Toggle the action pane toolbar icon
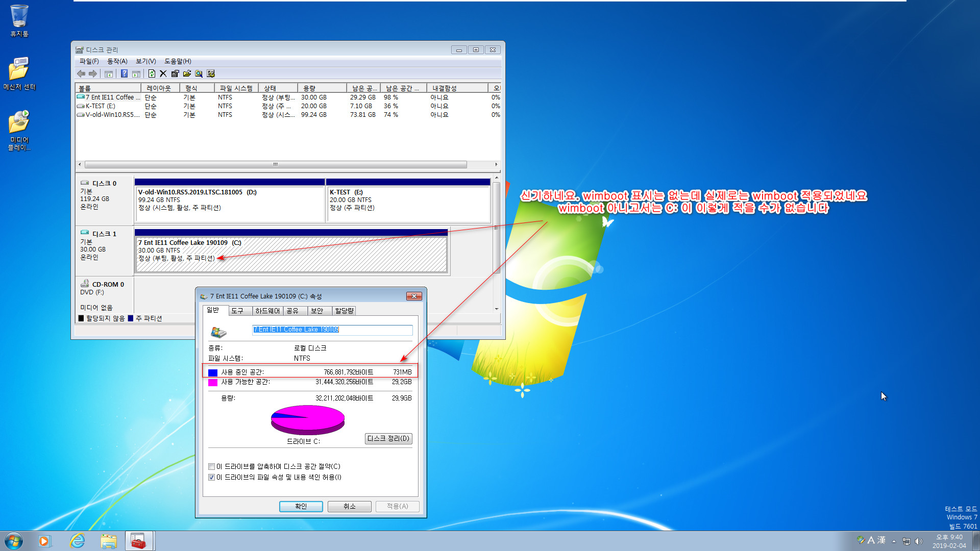Viewport: 980px width, 551px height. (x=136, y=73)
